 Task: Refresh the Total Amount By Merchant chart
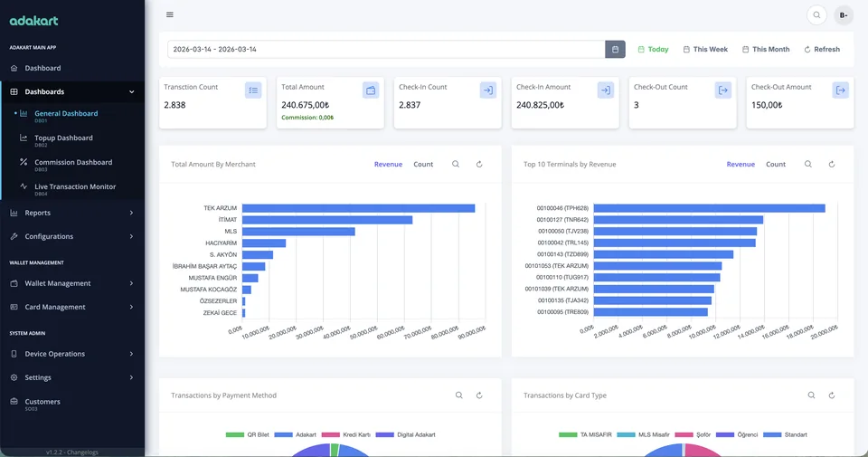click(479, 164)
